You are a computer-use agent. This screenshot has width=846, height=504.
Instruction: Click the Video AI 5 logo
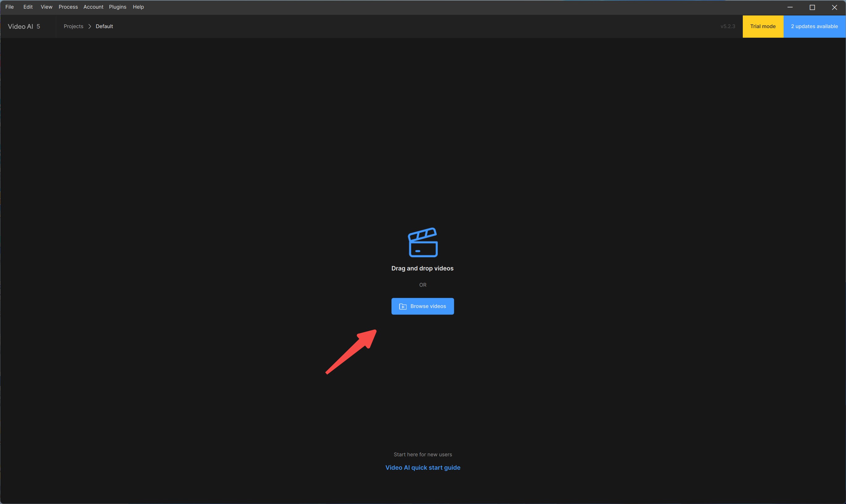(x=24, y=27)
